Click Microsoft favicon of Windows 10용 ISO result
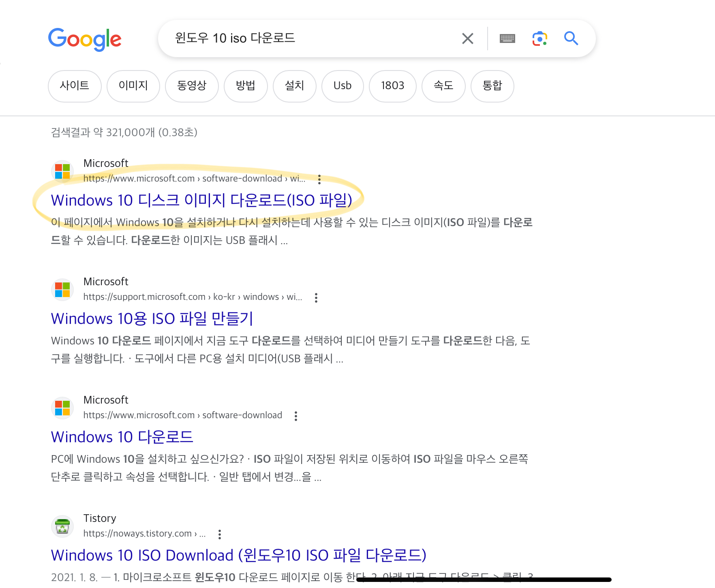This screenshot has width=715, height=588. tap(62, 289)
